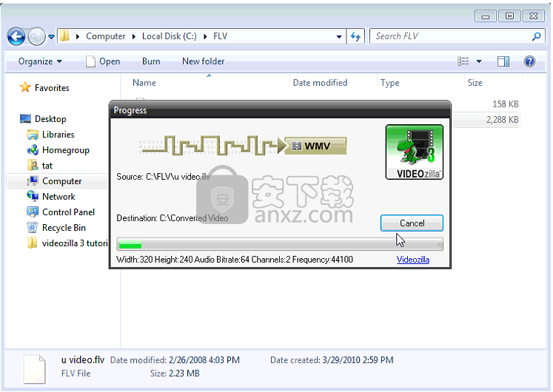Click Burn in the toolbar
The height and width of the screenshot is (392, 553).
pyautogui.click(x=151, y=61)
